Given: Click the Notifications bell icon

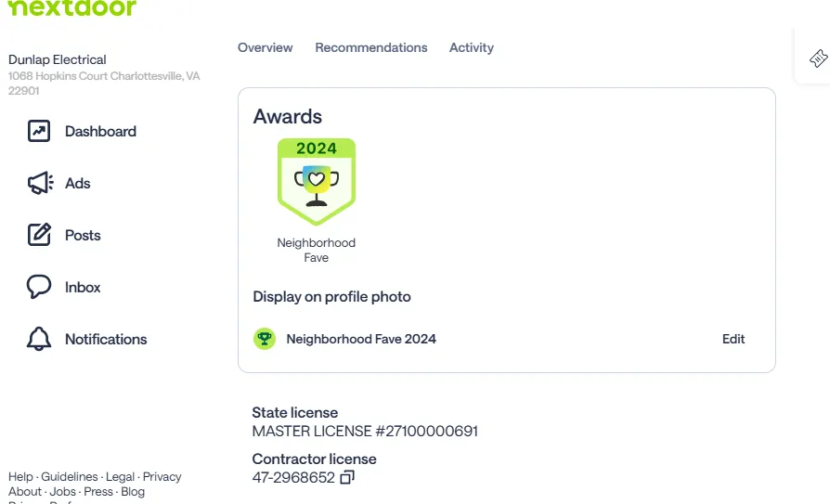Looking at the screenshot, I should point(39,339).
